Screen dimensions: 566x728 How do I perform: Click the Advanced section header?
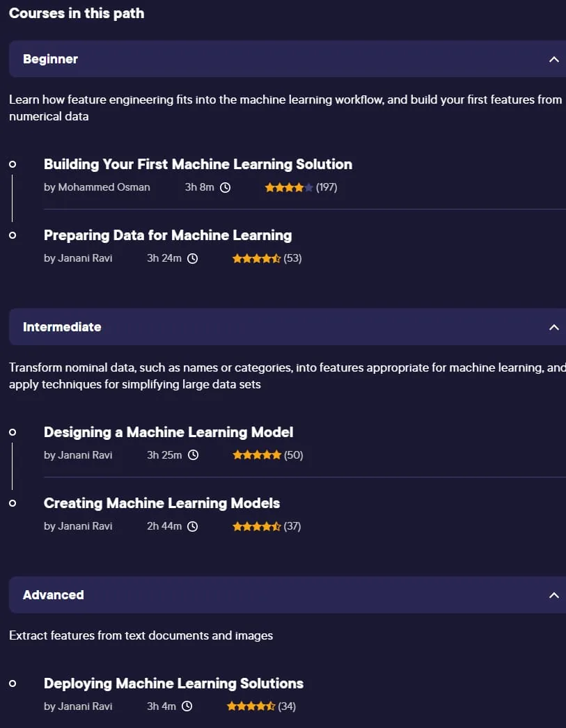click(288, 595)
